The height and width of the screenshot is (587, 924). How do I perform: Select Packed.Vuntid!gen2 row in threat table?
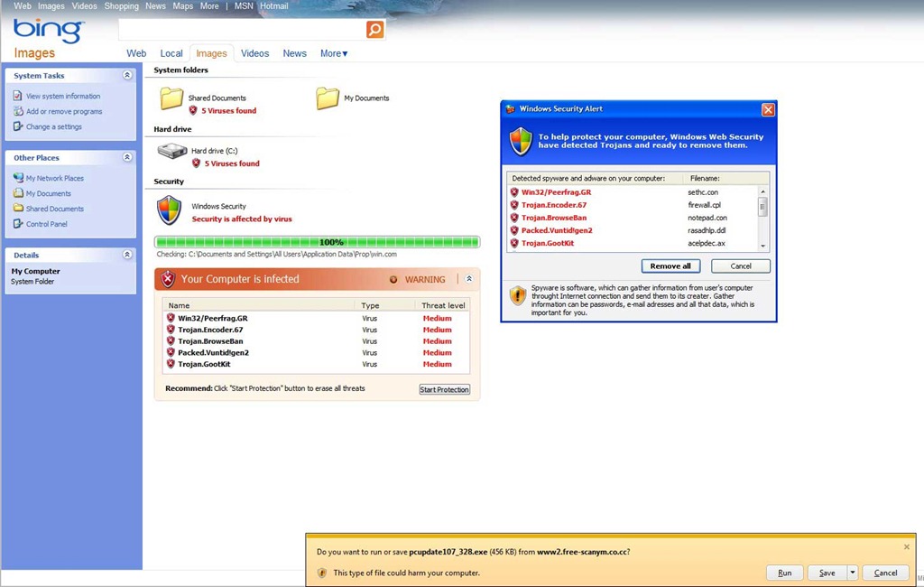coord(316,352)
